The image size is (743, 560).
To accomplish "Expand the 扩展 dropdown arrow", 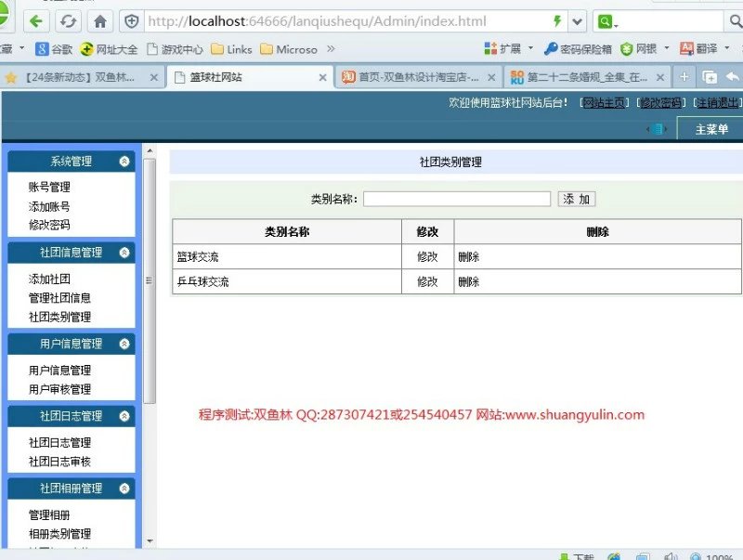I will click(x=530, y=48).
